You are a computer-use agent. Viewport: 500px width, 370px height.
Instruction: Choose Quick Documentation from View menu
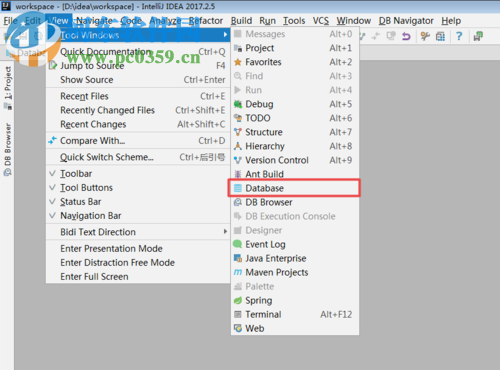(138, 52)
